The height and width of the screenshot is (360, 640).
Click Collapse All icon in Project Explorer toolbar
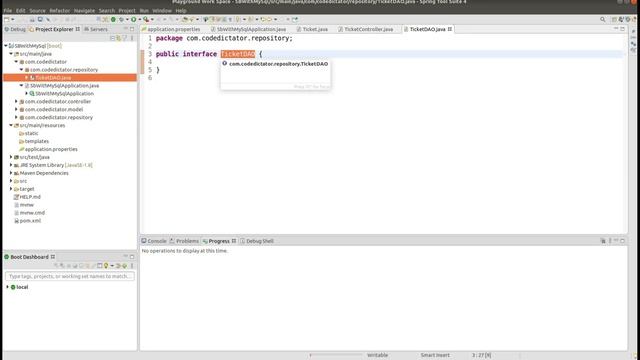click(x=112, y=38)
